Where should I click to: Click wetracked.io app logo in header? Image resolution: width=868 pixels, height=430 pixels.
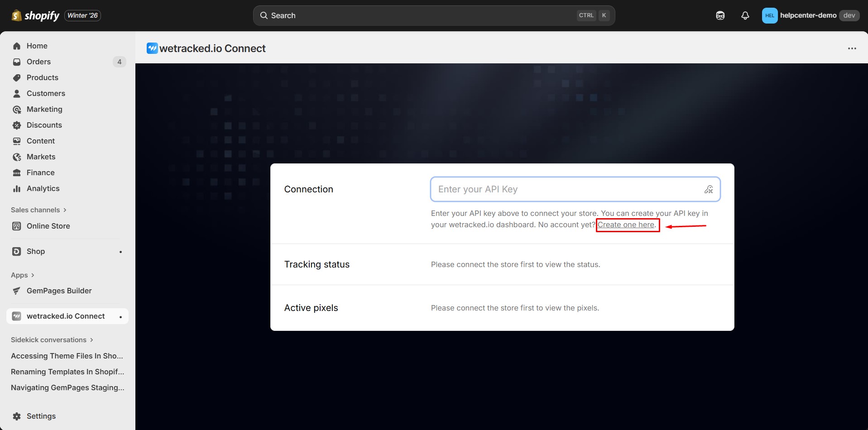[x=152, y=48]
